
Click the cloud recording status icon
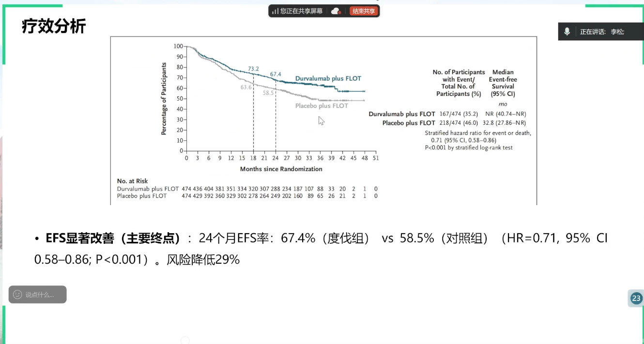pos(336,11)
